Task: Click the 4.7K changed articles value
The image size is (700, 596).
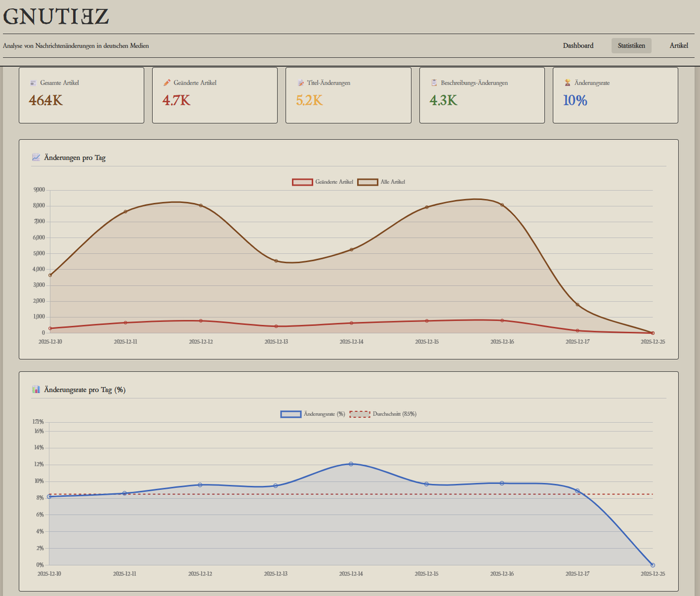Action: click(177, 100)
